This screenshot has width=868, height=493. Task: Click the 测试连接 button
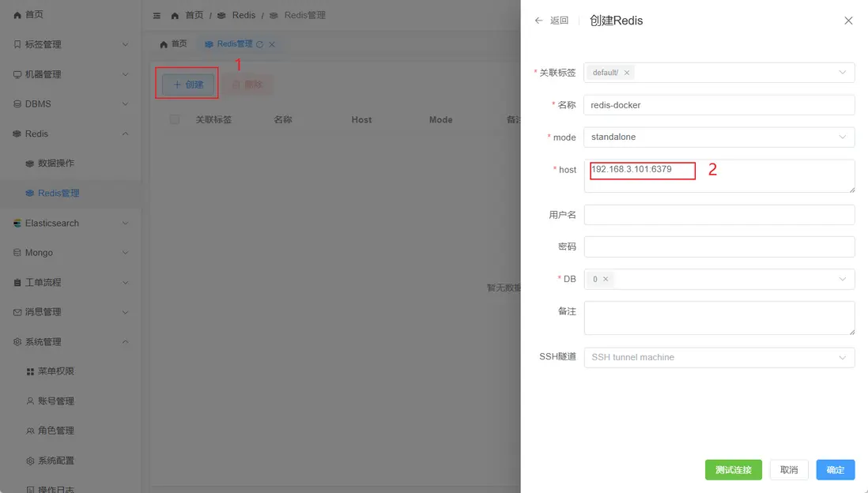734,470
